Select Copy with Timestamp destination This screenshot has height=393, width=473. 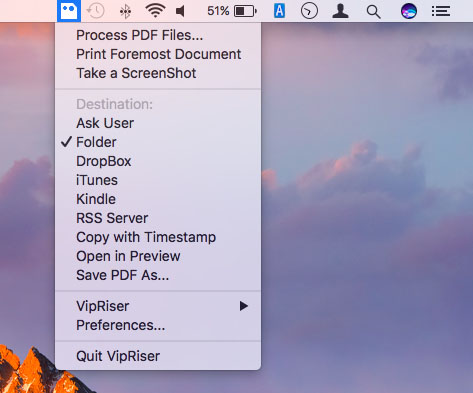[x=158, y=237]
